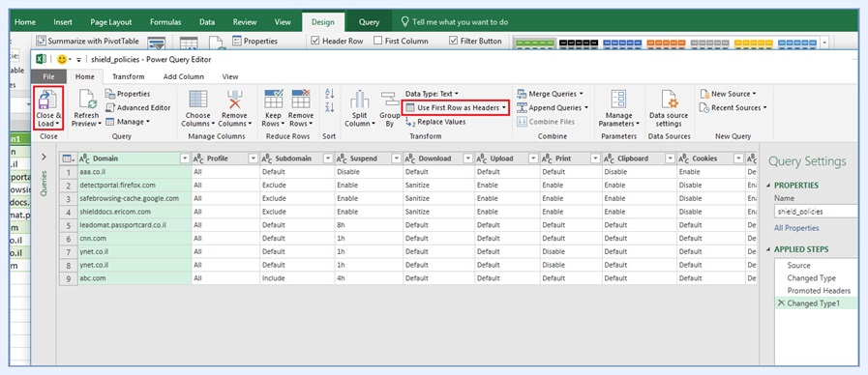
Task: Open query Properties in Power Query ribbon
Action: (128, 94)
